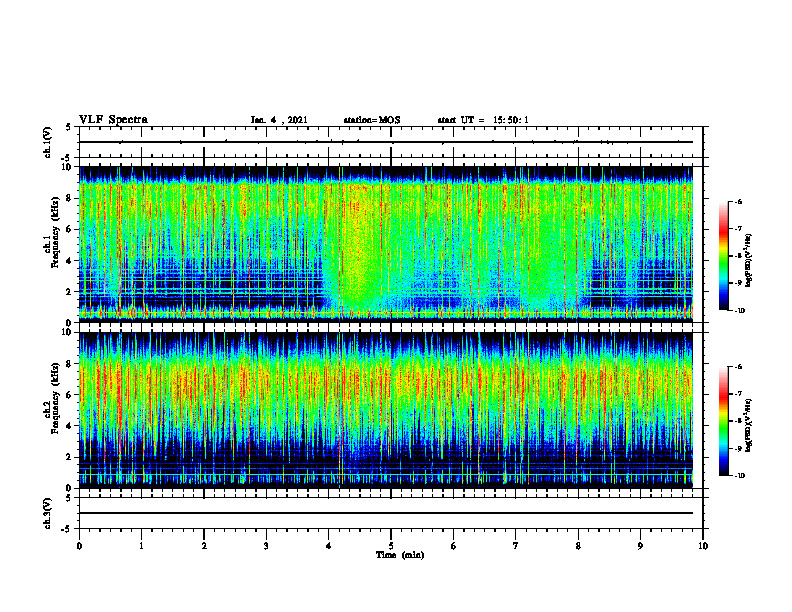Viewport: 792px width, 612px height.
Task: Click time-axis tick label "0"
Action: pos(79,546)
